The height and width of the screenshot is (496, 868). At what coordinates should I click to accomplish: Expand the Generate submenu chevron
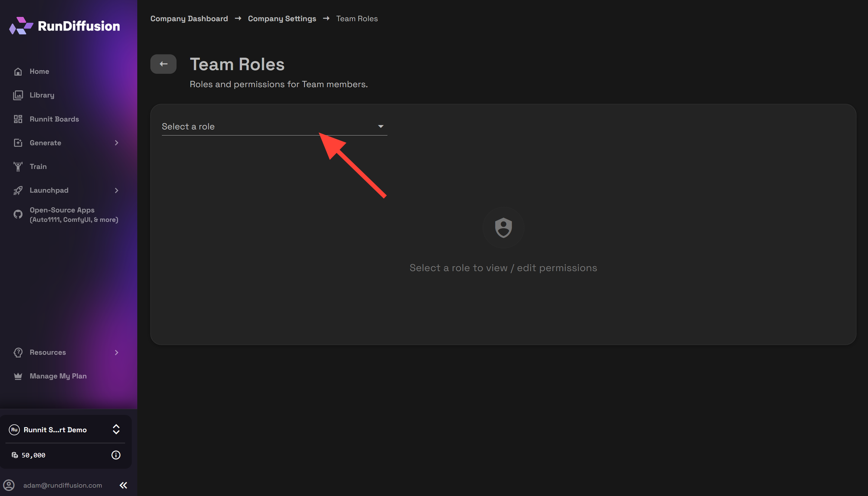(x=116, y=143)
